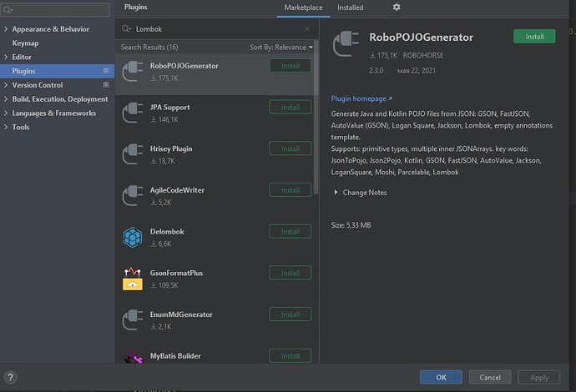The width and height of the screenshot is (576, 392).
Task: Expand the Tools settings node
Action: [x=6, y=127]
